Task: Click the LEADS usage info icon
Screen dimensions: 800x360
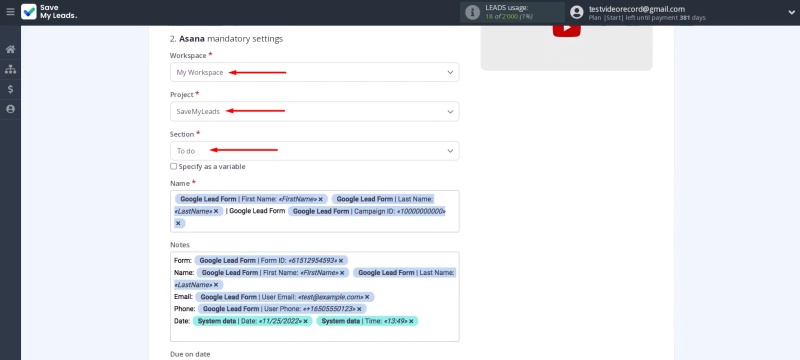Action: (472, 13)
